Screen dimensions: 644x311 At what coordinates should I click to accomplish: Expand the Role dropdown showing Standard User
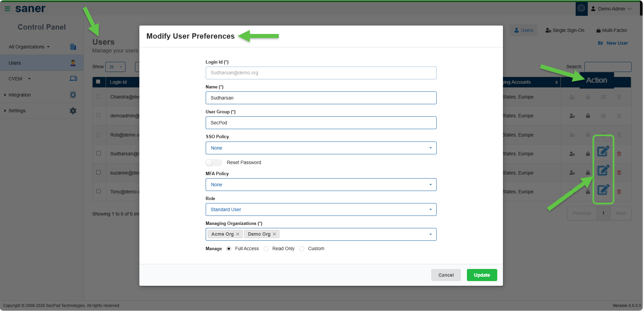tap(321, 210)
